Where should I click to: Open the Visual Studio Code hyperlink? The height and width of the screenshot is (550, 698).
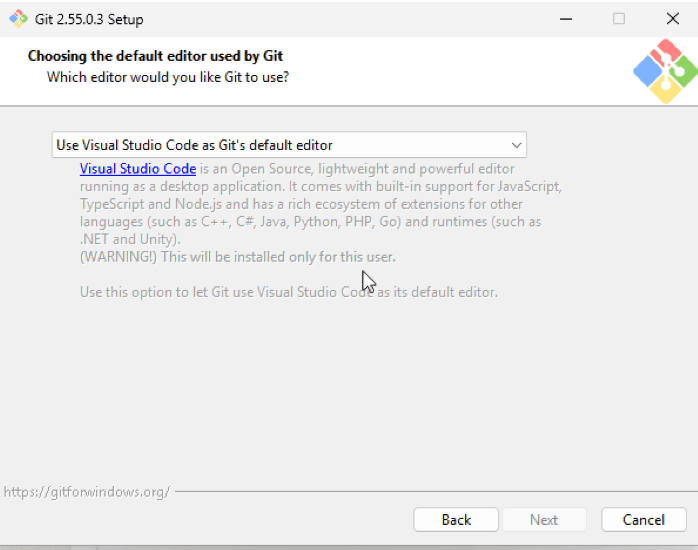pos(138,169)
